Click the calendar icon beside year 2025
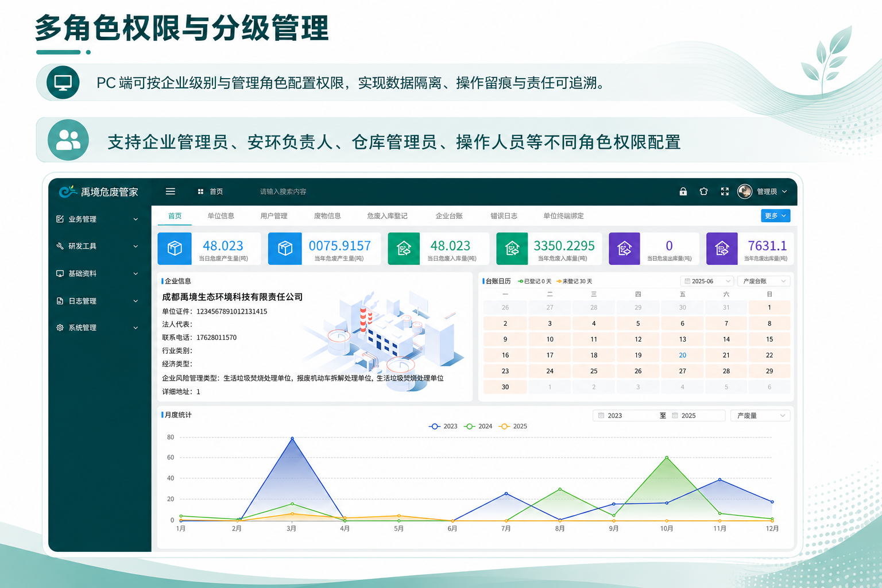This screenshot has width=882, height=588. tap(675, 416)
